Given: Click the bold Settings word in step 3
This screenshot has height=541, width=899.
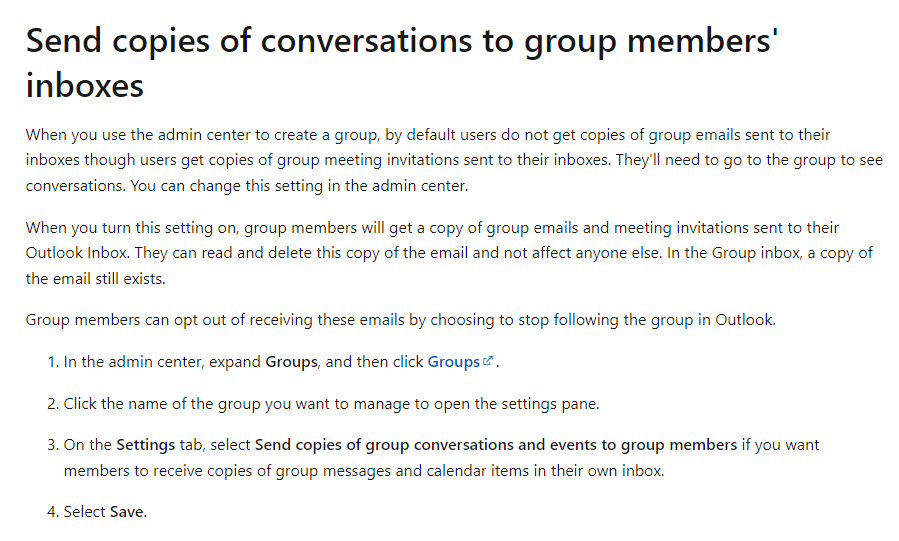Looking at the screenshot, I should click(146, 445).
